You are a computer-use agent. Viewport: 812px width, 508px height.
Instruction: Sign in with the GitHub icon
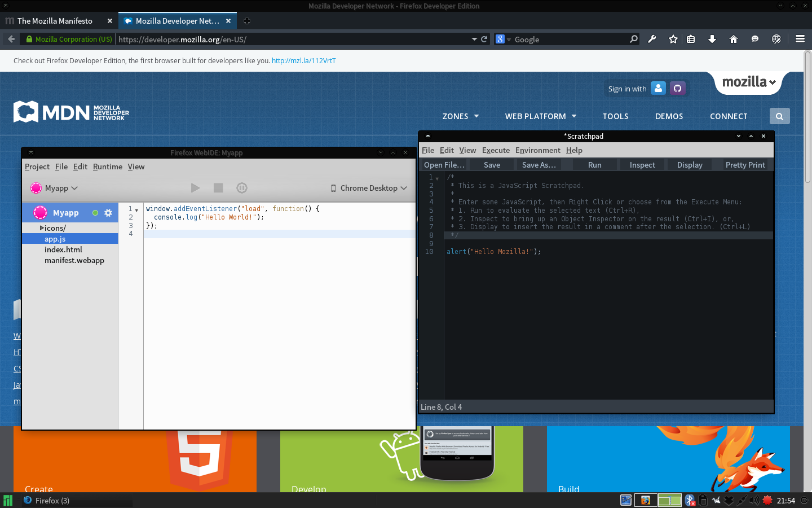(677, 89)
